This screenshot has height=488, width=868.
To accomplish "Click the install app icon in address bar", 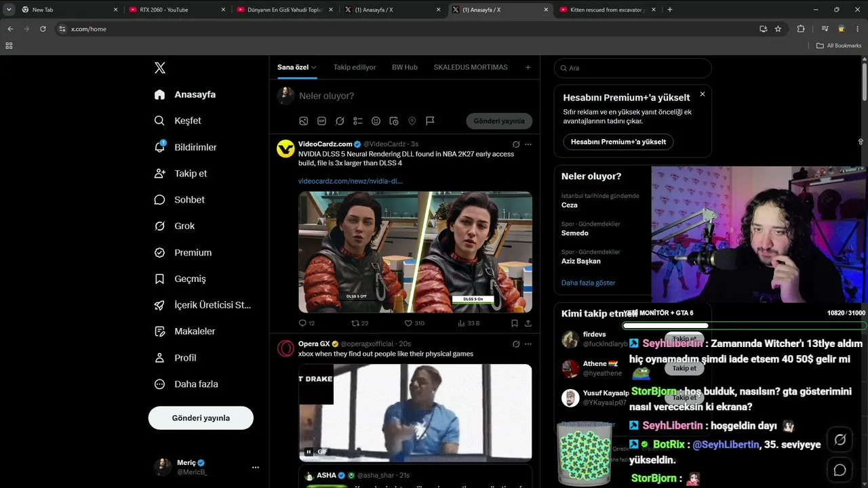I will 764,29.
